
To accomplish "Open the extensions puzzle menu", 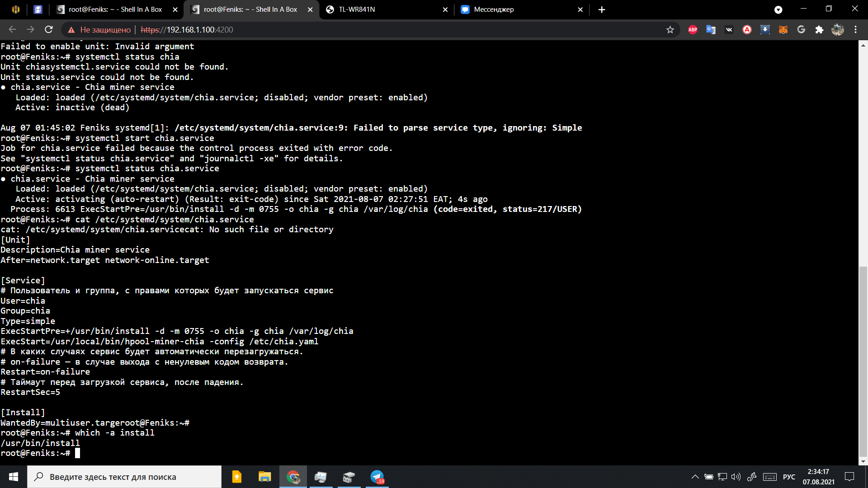I will (x=819, y=30).
